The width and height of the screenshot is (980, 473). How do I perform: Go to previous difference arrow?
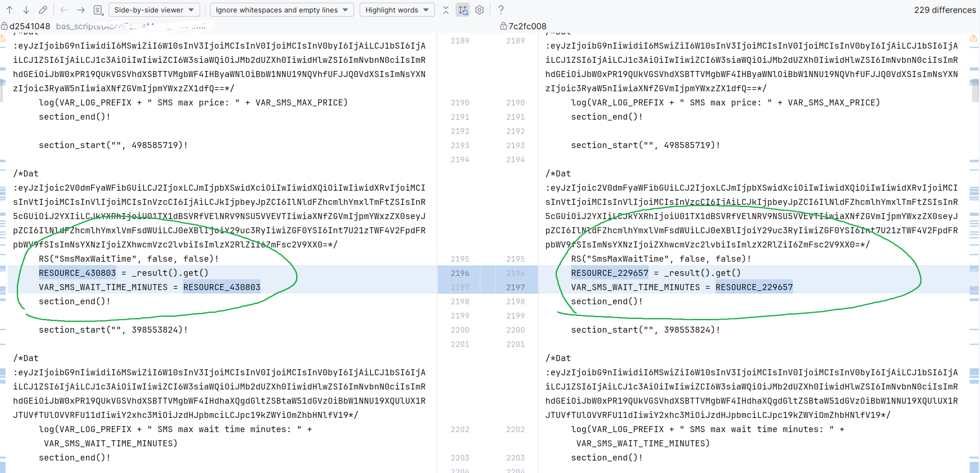[x=9, y=9]
